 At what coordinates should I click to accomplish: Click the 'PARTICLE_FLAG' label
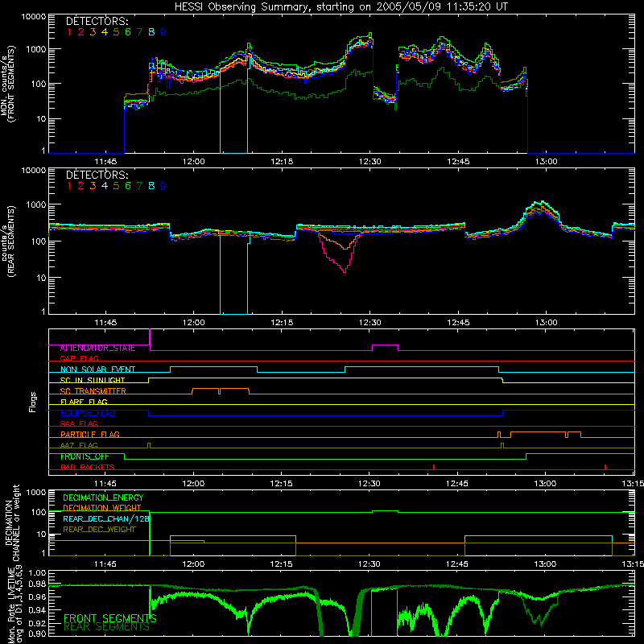90,435
